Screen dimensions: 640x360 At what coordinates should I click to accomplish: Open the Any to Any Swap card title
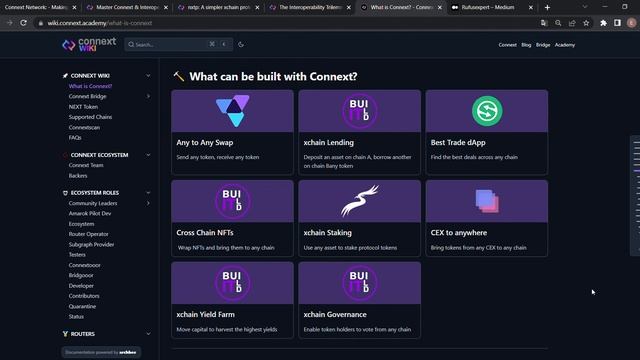click(205, 142)
